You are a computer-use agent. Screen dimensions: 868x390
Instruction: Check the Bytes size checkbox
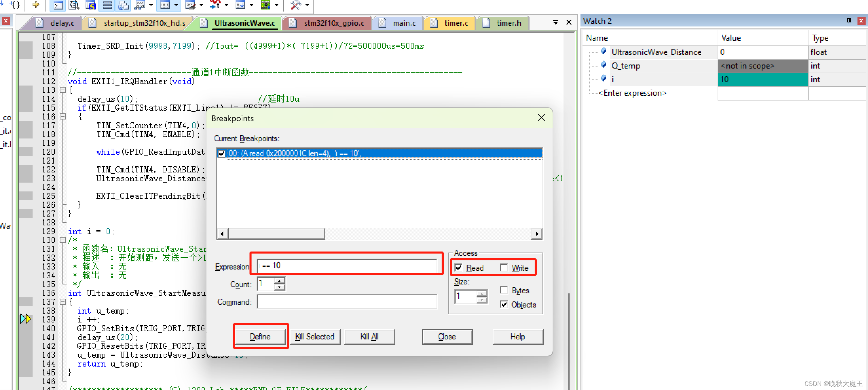point(504,290)
